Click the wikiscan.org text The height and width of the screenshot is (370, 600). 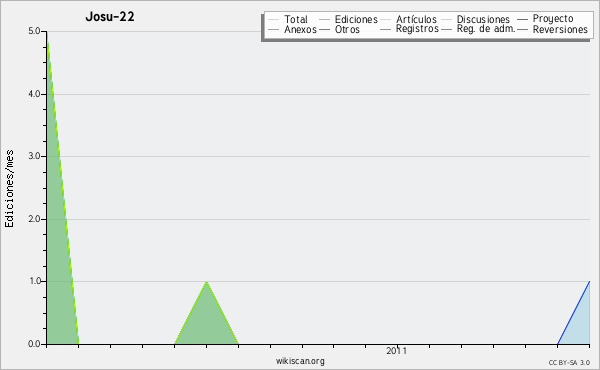click(300, 361)
